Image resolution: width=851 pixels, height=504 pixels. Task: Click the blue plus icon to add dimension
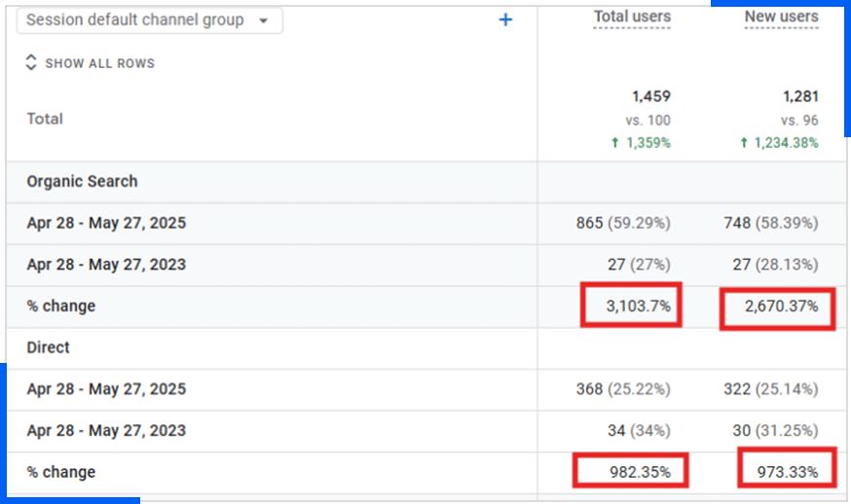[x=505, y=20]
